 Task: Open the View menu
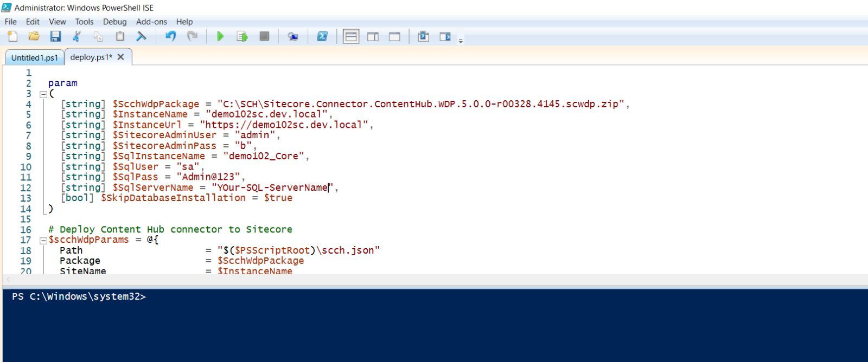(x=57, y=22)
